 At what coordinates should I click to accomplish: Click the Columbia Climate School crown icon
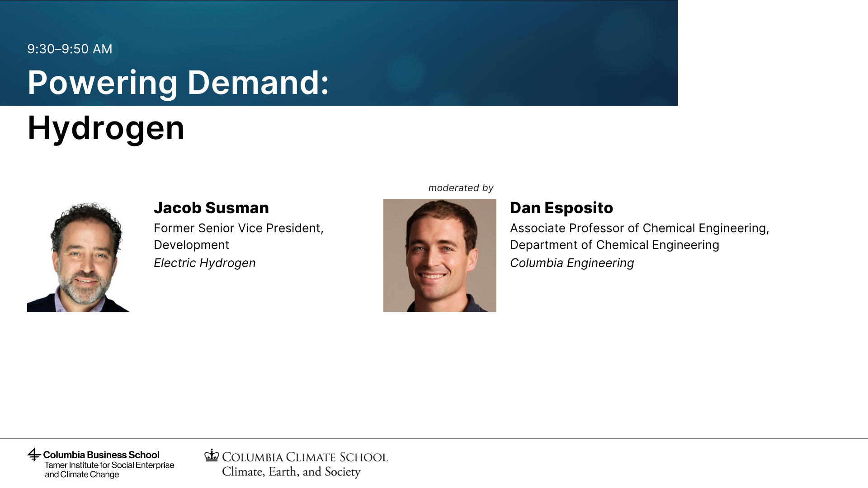212,455
